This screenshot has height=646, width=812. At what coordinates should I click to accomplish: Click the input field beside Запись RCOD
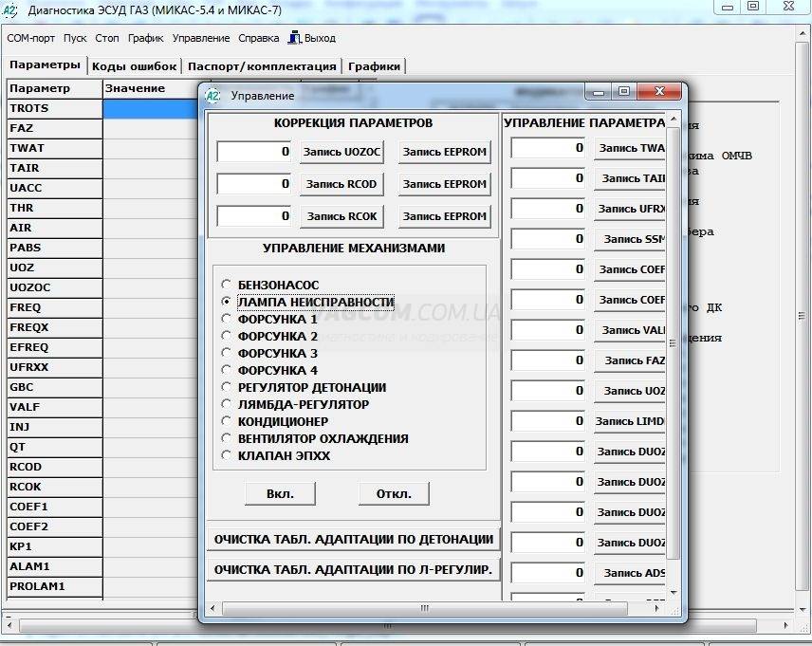(x=254, y=184)
